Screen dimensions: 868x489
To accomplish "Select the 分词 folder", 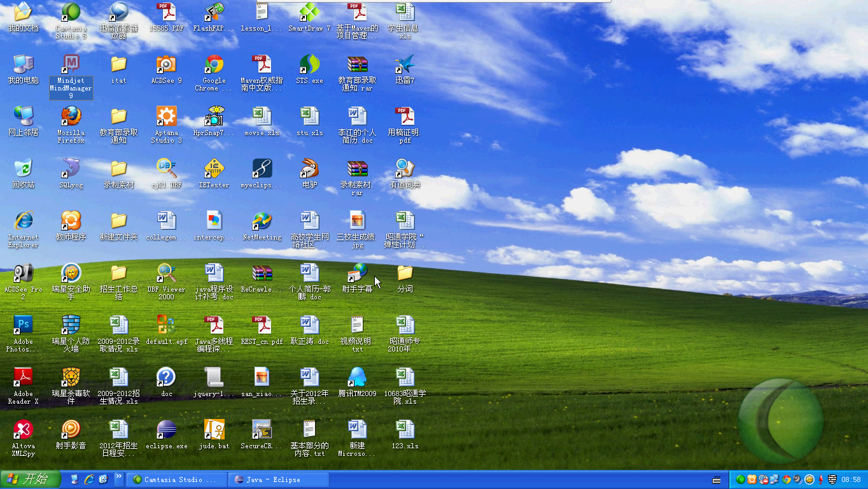I will (405, 273).
